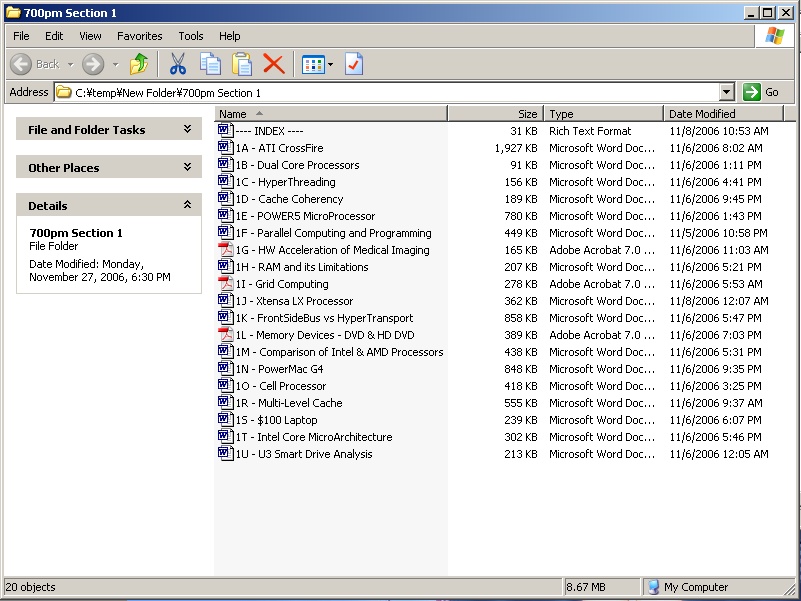801x601 pixels.
Task: Click the Copy toolbar icon
Action: point(210,64)
